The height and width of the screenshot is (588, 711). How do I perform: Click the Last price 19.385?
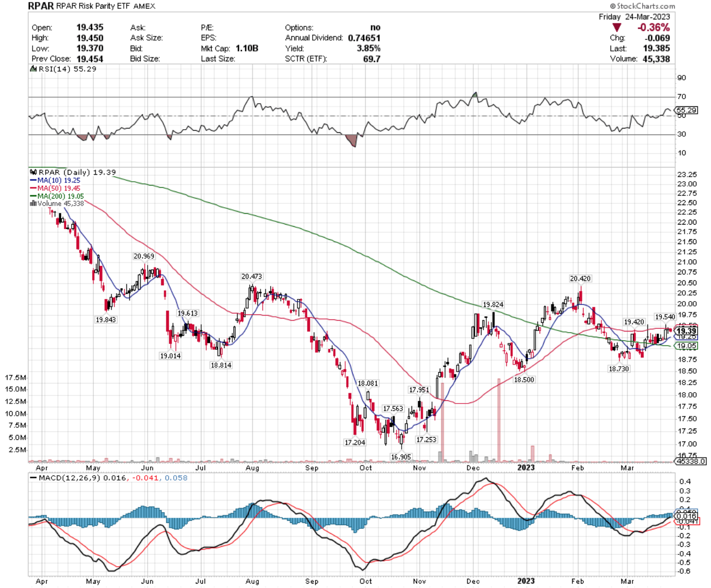point(657,48)
